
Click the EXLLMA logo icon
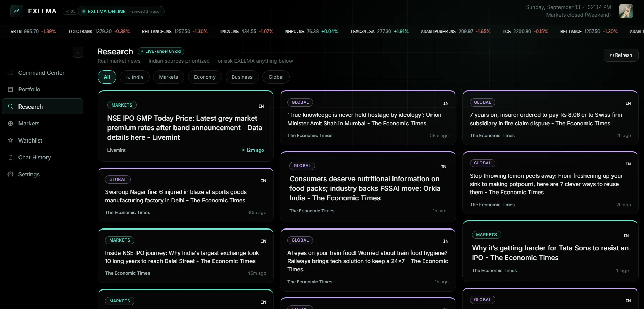[16, 11]
